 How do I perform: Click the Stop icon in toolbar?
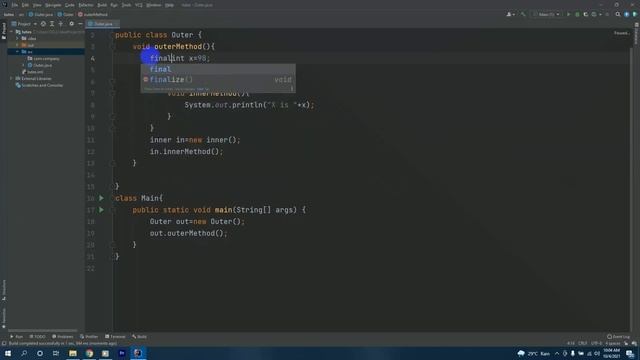[607, 14]
